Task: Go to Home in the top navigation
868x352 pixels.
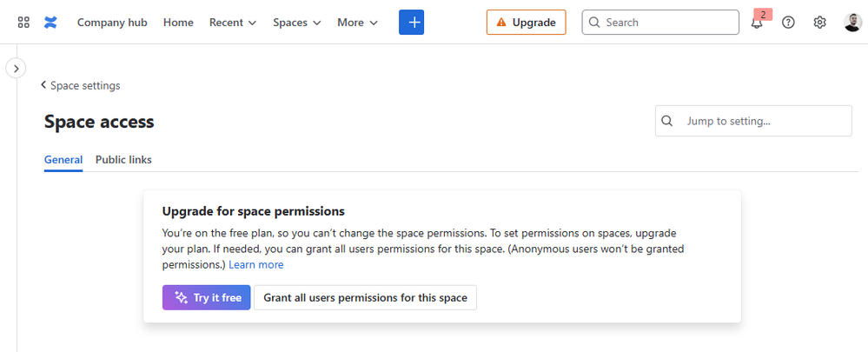Action: click(178, 22)
